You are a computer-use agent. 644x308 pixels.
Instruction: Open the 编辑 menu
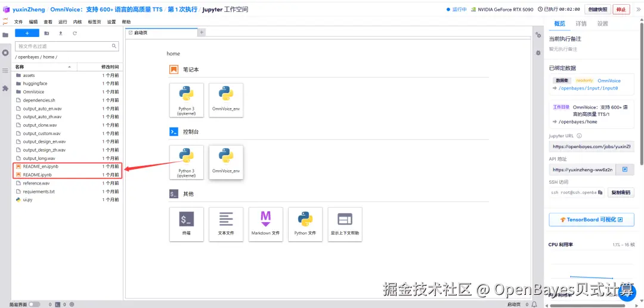[33, 22]
